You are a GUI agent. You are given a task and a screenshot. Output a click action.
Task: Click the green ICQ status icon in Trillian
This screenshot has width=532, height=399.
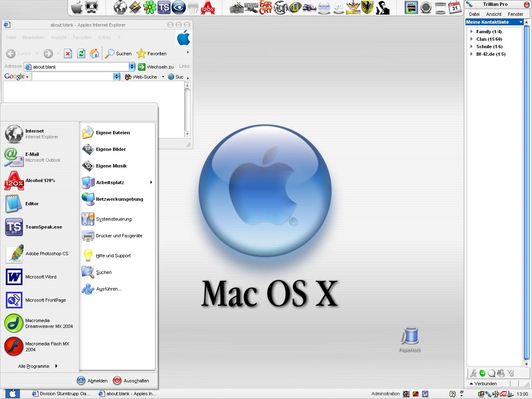click(x=482, y=373)
